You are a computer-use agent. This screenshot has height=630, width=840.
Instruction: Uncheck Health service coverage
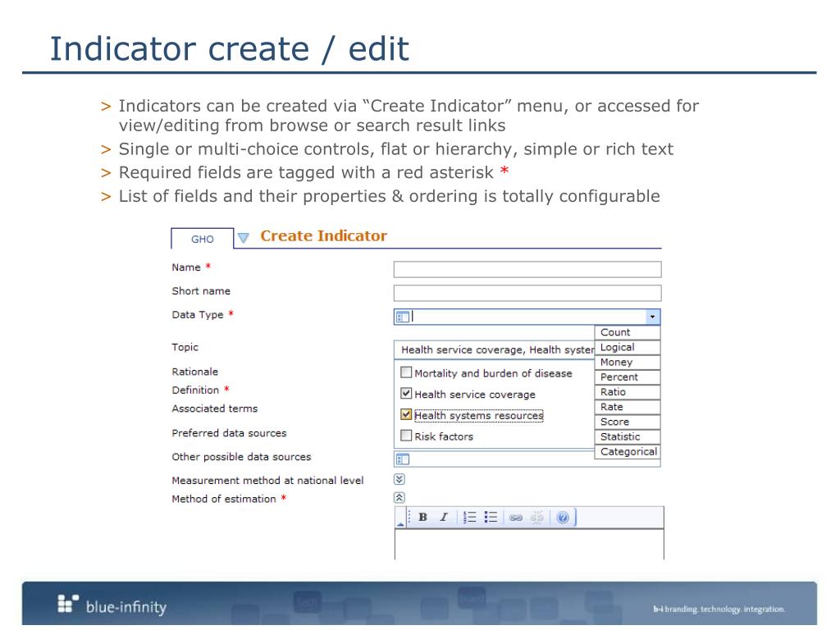[406, 393]
